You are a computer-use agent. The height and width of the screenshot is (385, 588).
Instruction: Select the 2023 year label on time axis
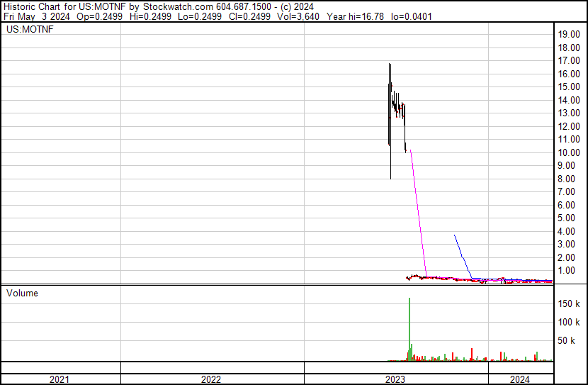[x=394, y=379]
